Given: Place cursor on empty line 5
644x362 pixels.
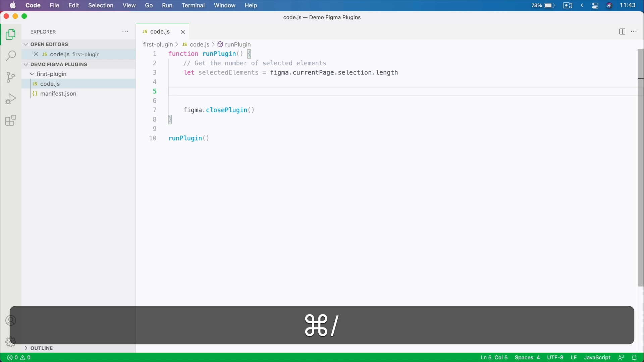Looking at the screenshot, I should point(402,92).
